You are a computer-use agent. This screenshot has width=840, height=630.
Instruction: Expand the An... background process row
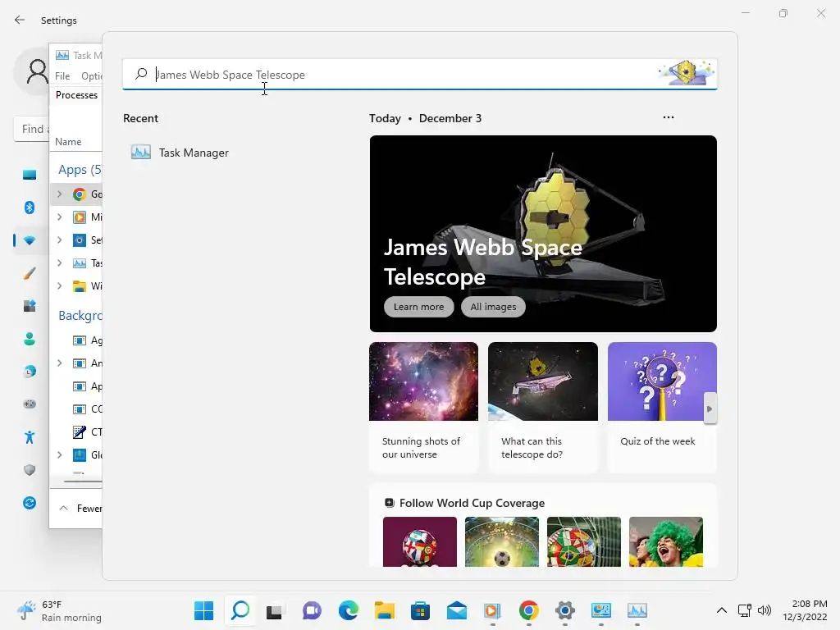click(x=59, y=363)
